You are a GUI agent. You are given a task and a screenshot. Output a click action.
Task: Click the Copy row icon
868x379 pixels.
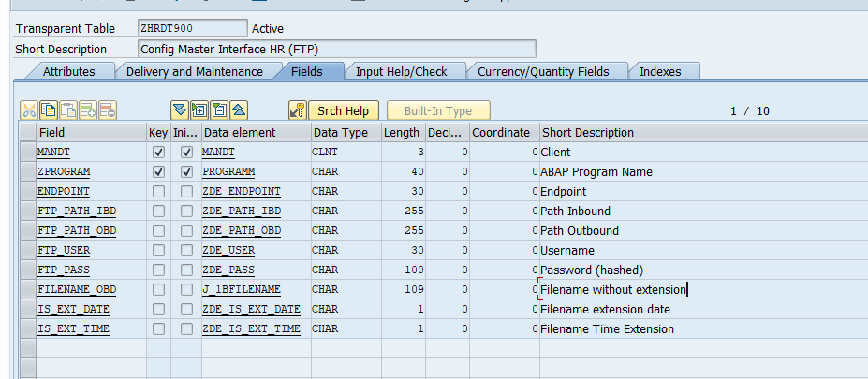coord(49,110)
